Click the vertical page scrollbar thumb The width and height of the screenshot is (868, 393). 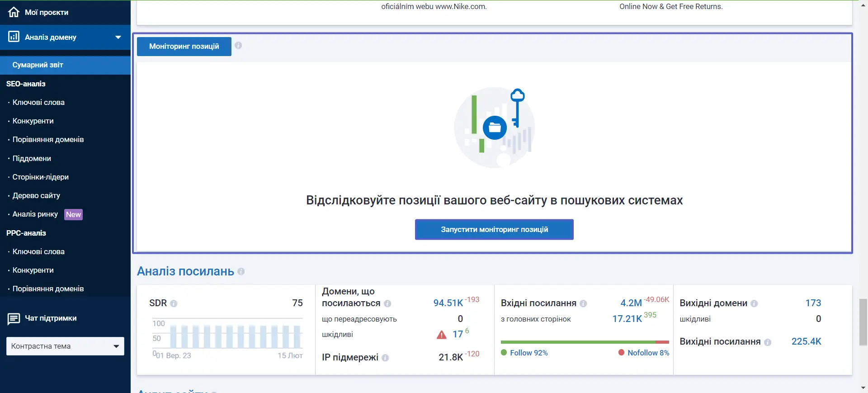863,322
